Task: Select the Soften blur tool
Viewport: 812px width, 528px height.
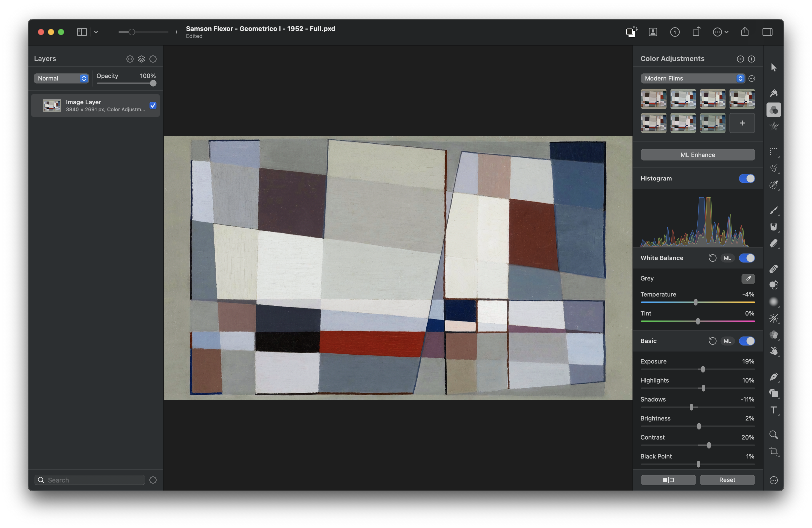Action: [773, 302]
